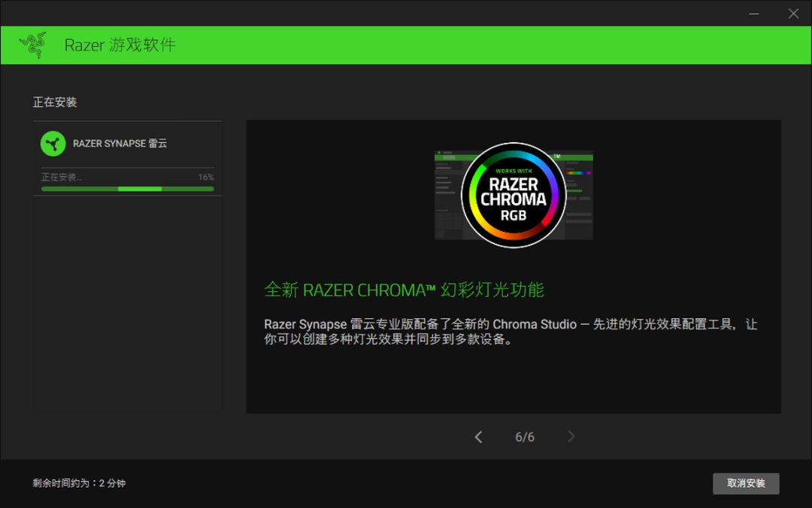
Task: Go to previous slide with left chevron
Action: click(x=478, y=437)
